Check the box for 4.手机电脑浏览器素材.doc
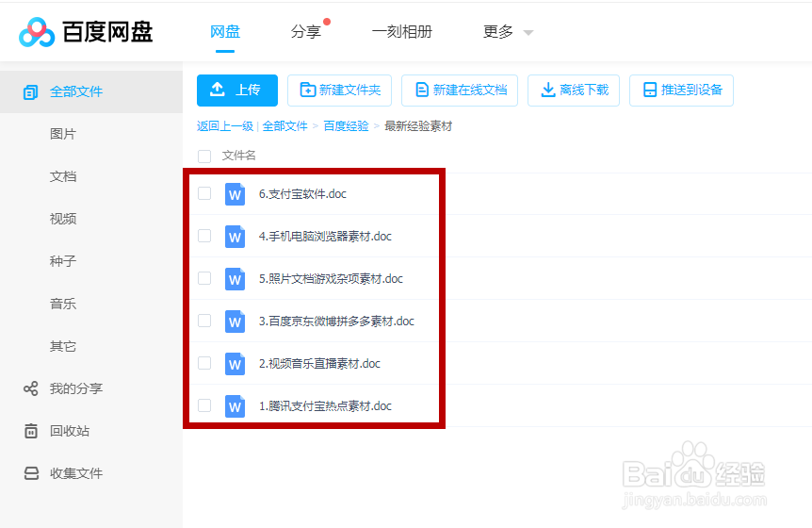812x528 pixels. point(204,236)
